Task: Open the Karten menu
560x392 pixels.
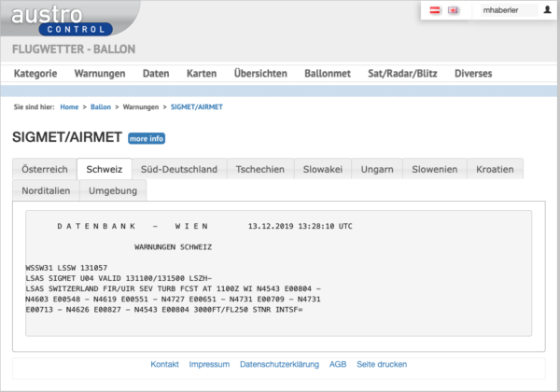Action: pos(202,73)
